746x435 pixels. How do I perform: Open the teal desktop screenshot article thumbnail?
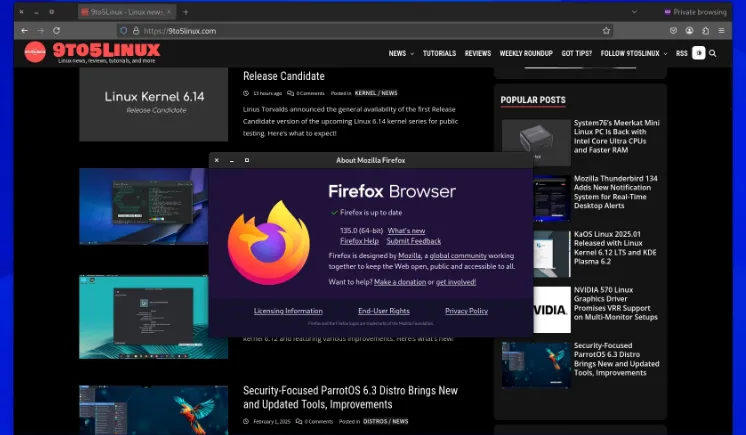(x=153, y=316)
